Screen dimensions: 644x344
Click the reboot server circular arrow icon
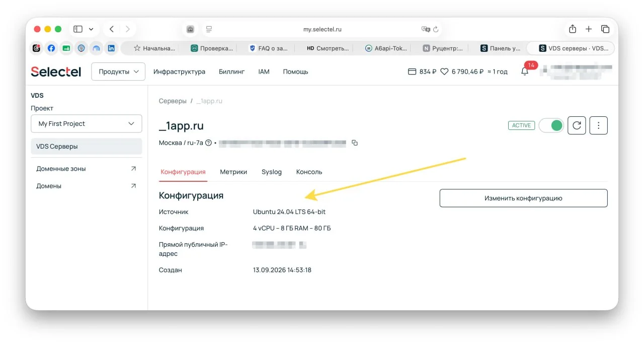coord(577,125)
